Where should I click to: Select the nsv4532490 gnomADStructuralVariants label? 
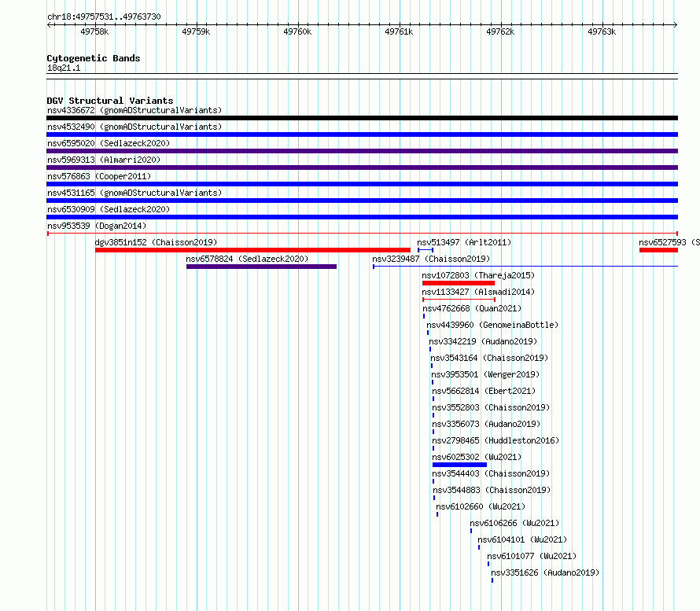[x=134, y=127]
